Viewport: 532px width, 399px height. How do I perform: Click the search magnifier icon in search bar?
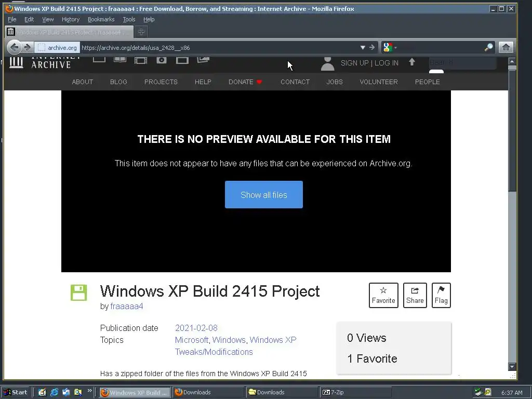[x=488, y=47]
